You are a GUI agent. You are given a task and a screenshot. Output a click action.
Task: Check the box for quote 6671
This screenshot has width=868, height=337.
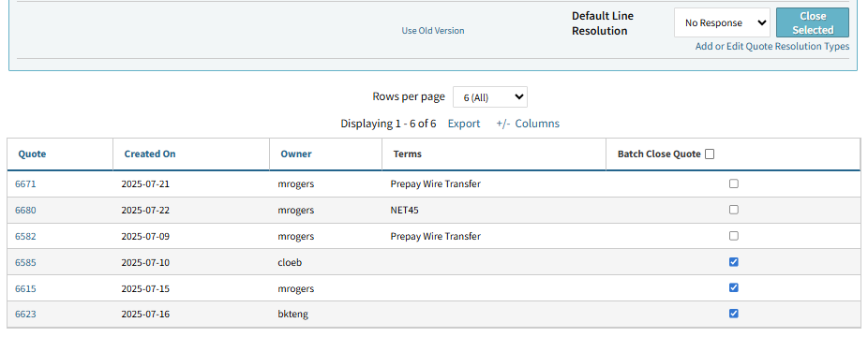(x=733, y=183)
